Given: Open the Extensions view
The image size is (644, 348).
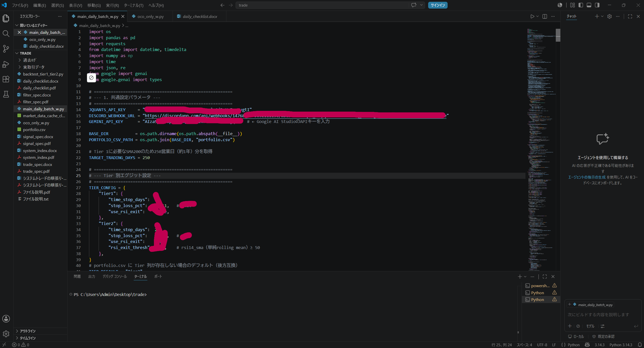Looking at the screenshot, I should pyautogui.click(x=6, y=79).
